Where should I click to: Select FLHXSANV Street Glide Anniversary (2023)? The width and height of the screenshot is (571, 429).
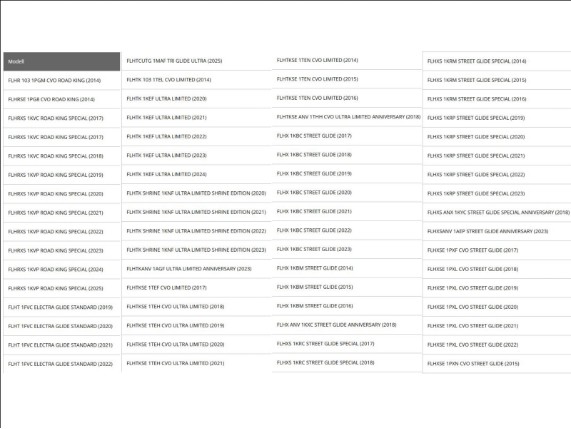(x=488, y=232)
